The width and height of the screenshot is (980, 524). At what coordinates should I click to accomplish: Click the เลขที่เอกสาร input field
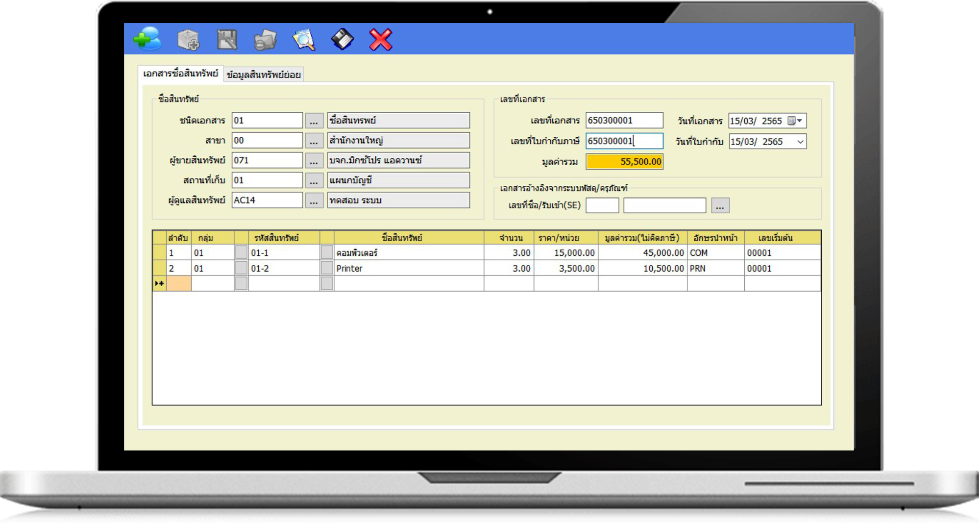[x=624, y=121]
